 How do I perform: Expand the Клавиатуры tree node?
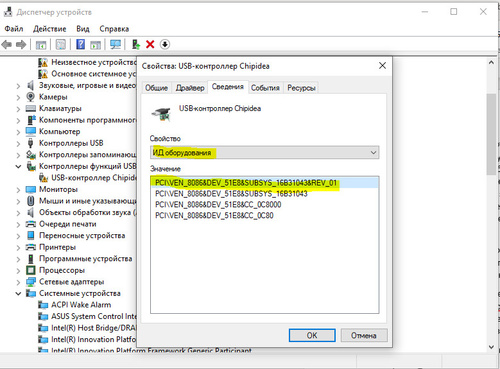pos(18,109)
